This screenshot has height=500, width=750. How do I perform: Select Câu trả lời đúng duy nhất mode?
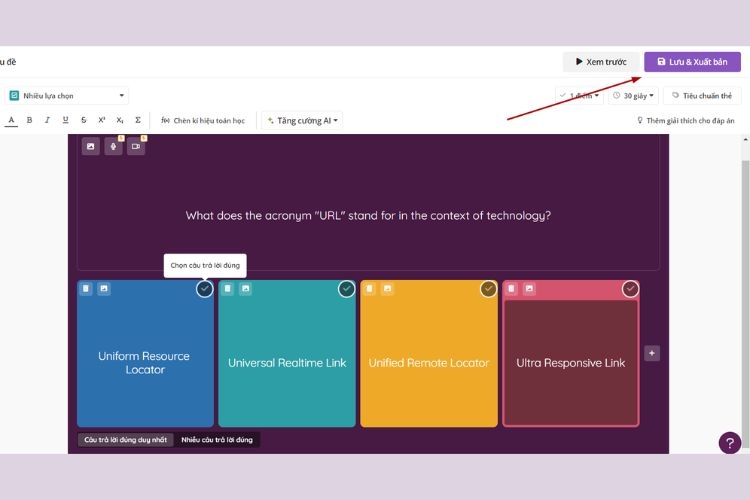(x=126, y=440)
